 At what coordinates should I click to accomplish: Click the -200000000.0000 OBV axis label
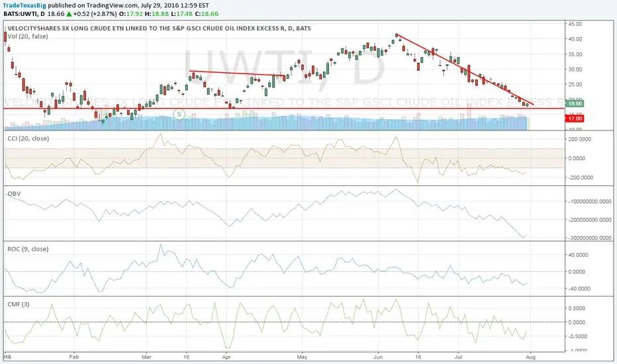pos(589,220)
